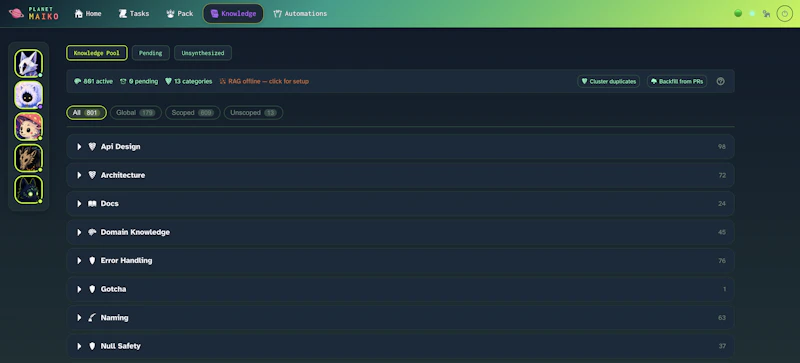Switch to the Knowledge Pool tab

[97, 53]
